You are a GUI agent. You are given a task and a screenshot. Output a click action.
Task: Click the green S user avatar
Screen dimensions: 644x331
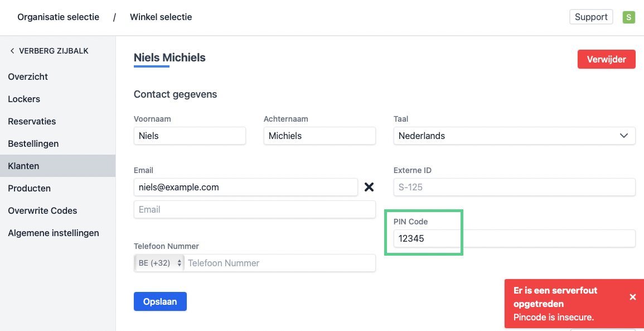[x=628, y=17]
